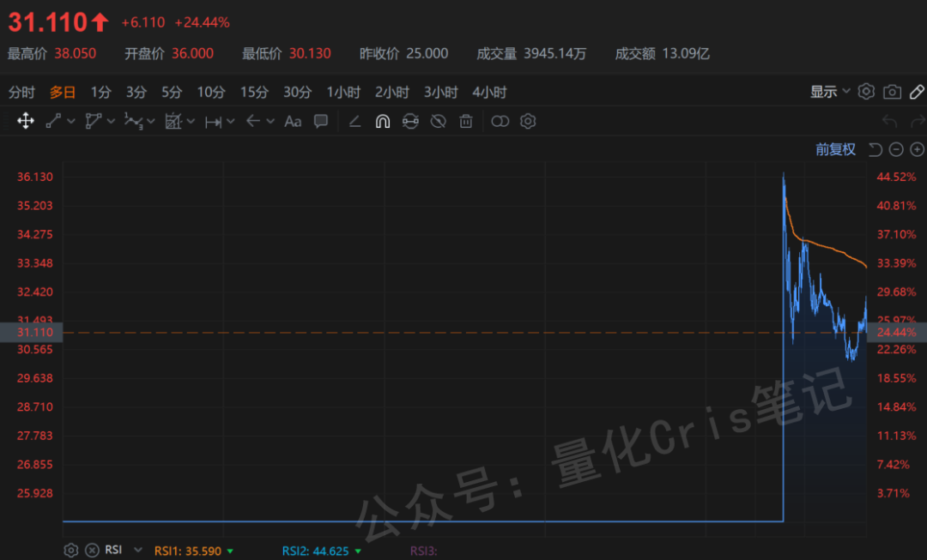Click the redo arrow in toolbar
The height and width of the screenshot is (560, 927).
point(918,121)
